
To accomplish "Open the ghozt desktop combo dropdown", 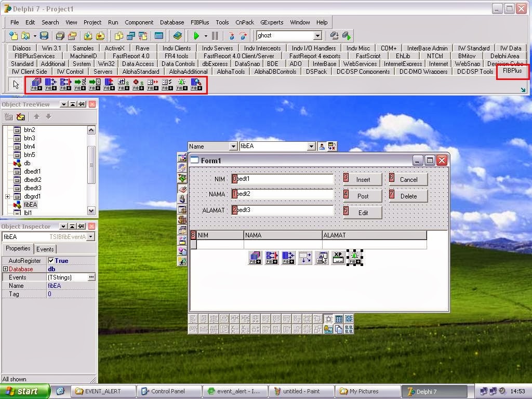I will (x=317, y=35).
